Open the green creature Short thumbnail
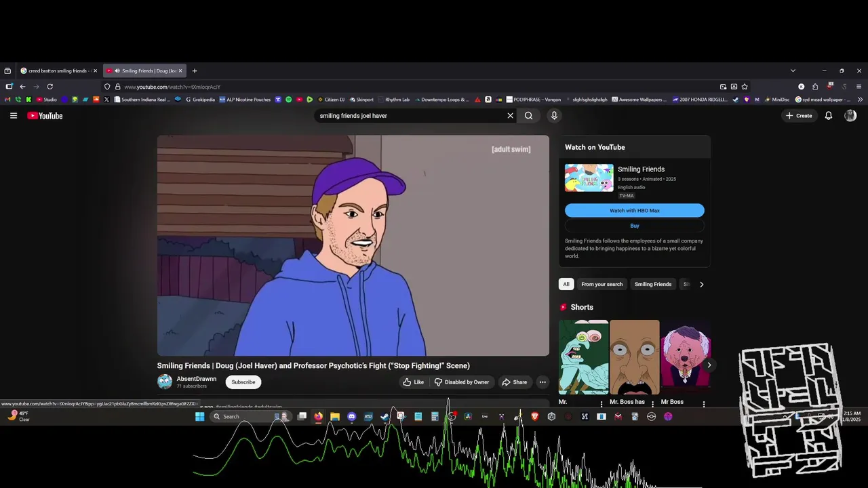Screen dimensions: 868x488 pos(583,357)
